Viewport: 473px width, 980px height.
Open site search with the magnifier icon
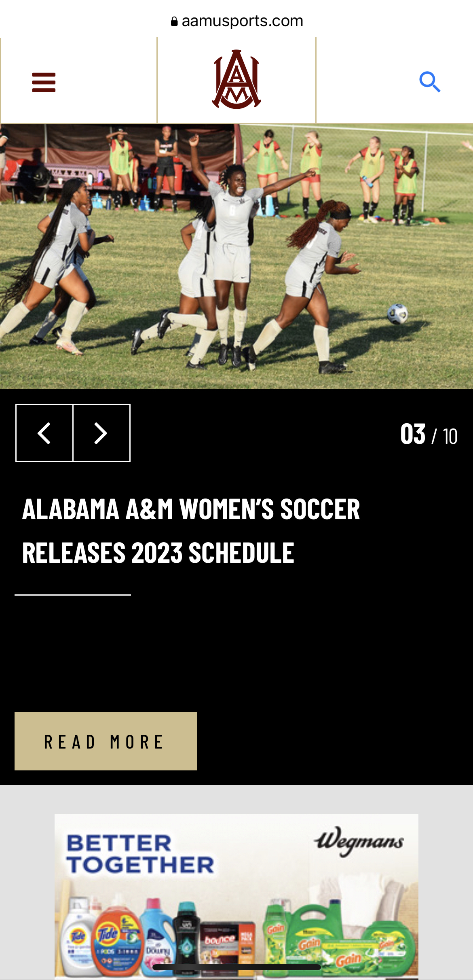(x=430, y=82)
